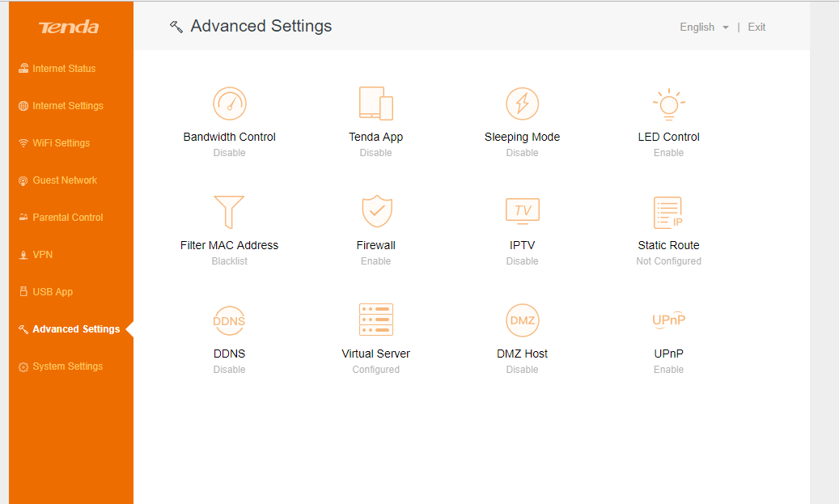The height and width of the screenshot is (504, 839).
Task: Open System Settings in sidebar
Action: [x=67, y=366]
